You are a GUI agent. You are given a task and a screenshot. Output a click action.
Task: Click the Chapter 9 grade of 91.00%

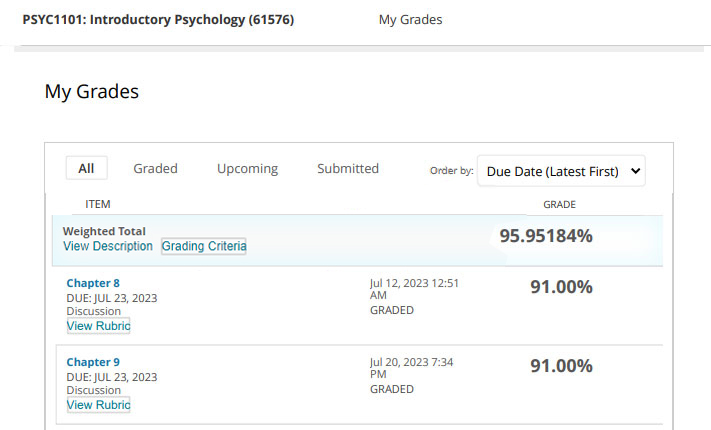561,366
